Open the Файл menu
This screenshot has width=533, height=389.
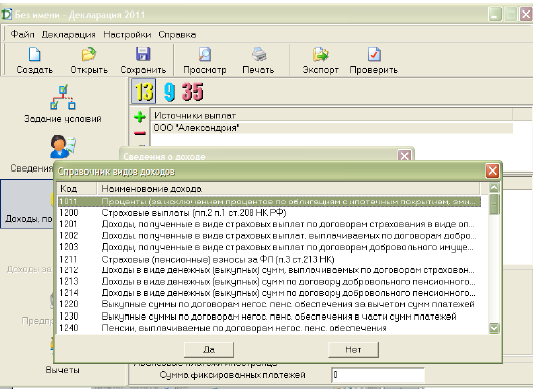point(22,34)
